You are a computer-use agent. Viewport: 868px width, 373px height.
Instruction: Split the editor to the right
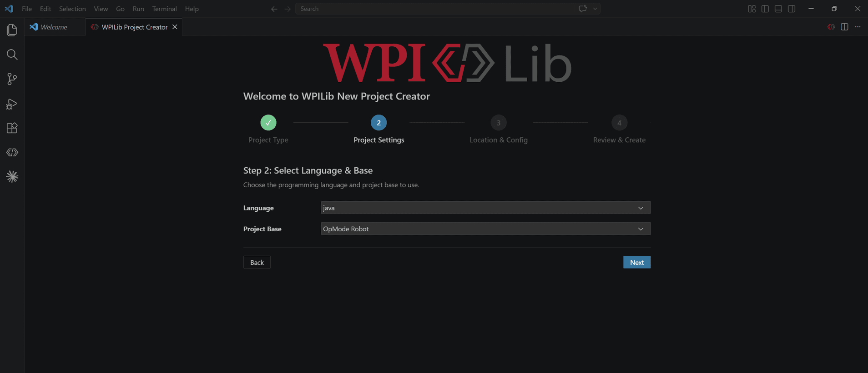[x=844, y=27]
